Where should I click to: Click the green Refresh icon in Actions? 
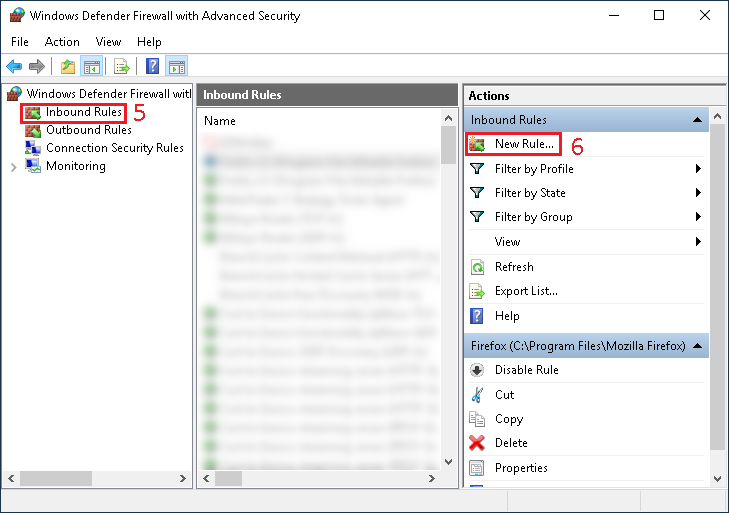click(x=477, y=267)
